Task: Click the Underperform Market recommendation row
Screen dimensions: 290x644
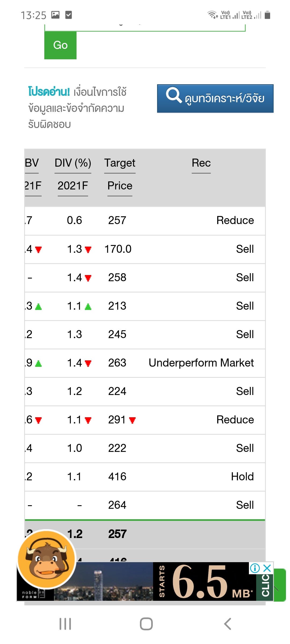Action: click(201, 363)
